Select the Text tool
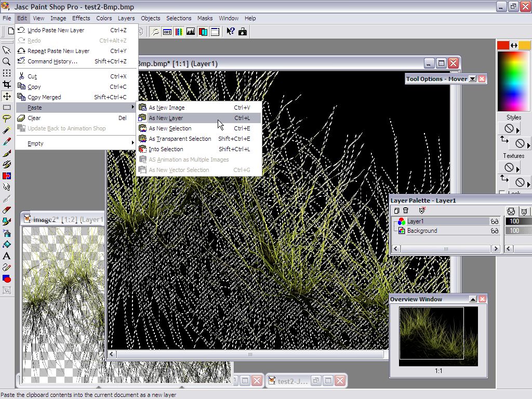 7,256
